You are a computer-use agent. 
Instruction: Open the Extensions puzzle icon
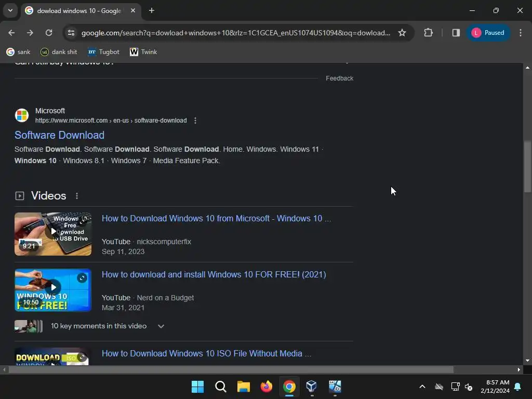pyautogui.click(x=428, y=33)
